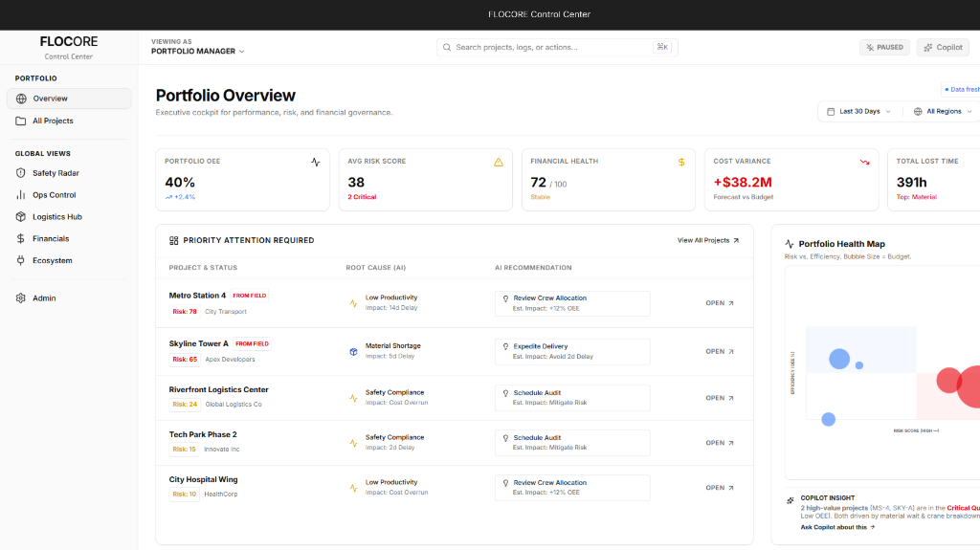This screenshot has width=980, height=550.
Task: Open the Last 30 Days date dropdown
Action: (x=860, y=112)
